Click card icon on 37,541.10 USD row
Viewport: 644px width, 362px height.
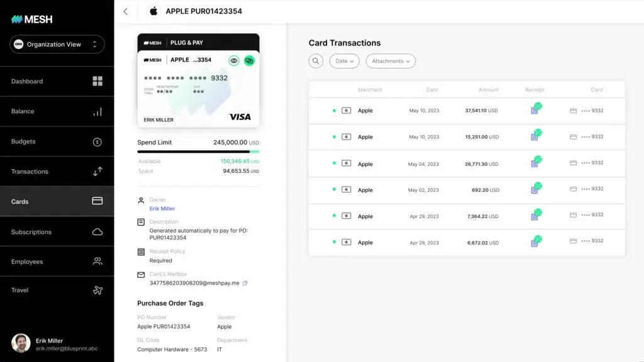point(574,111)
